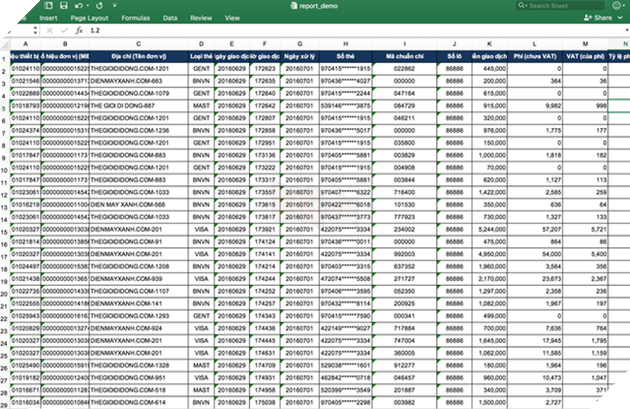
Task: Click the Share icon button
Action: [x=598, y=18]
